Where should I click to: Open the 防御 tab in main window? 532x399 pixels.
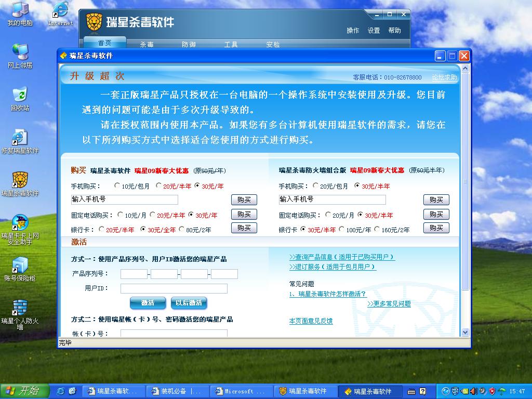[x=189, y=44]
